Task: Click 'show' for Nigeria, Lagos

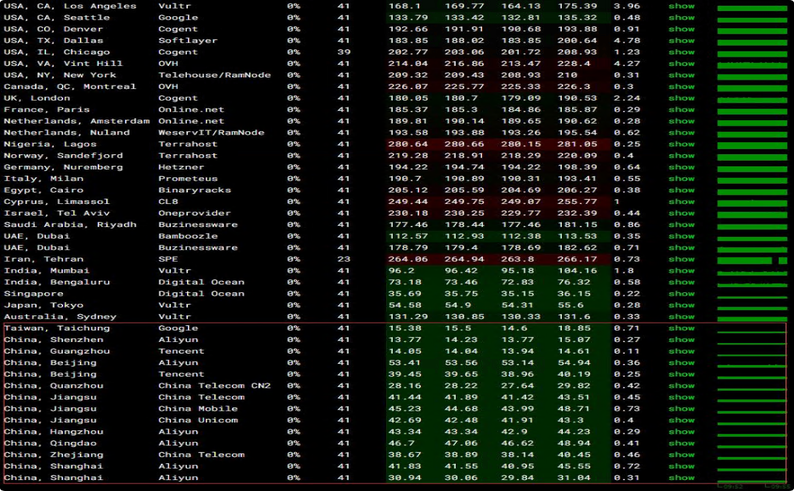Action: click(681, 144)
